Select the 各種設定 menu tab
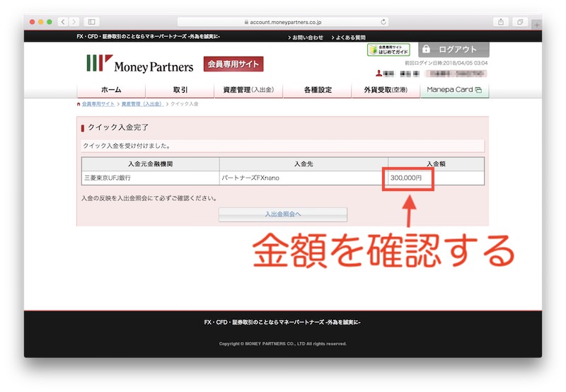The width and height of the screenshot is (566, 392). pyautogui.click(x=317, y=90)
